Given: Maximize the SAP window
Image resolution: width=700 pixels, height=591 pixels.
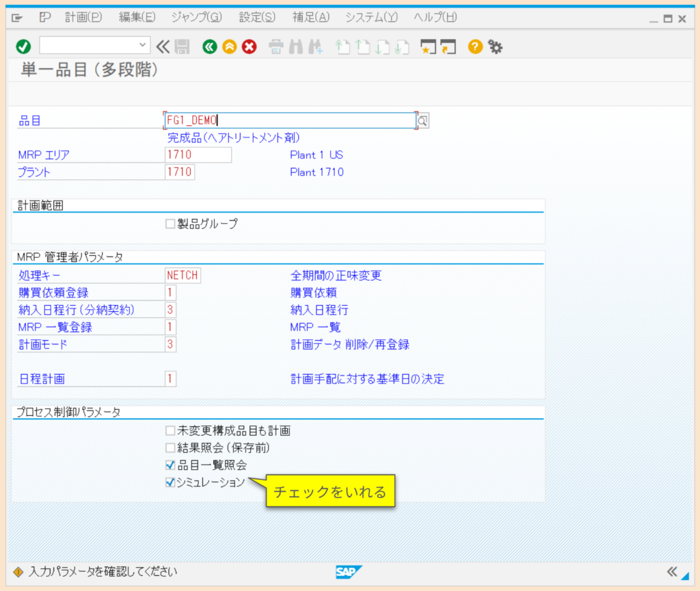Looking at the screenshot, I should 668,18.
